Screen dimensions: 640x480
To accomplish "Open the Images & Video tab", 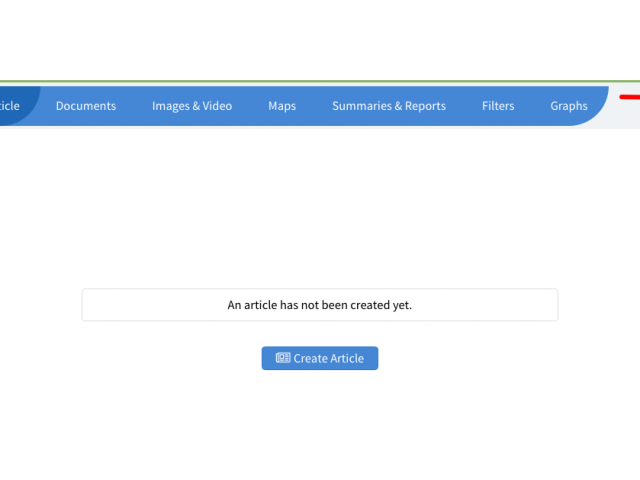I will coord(192,106).
